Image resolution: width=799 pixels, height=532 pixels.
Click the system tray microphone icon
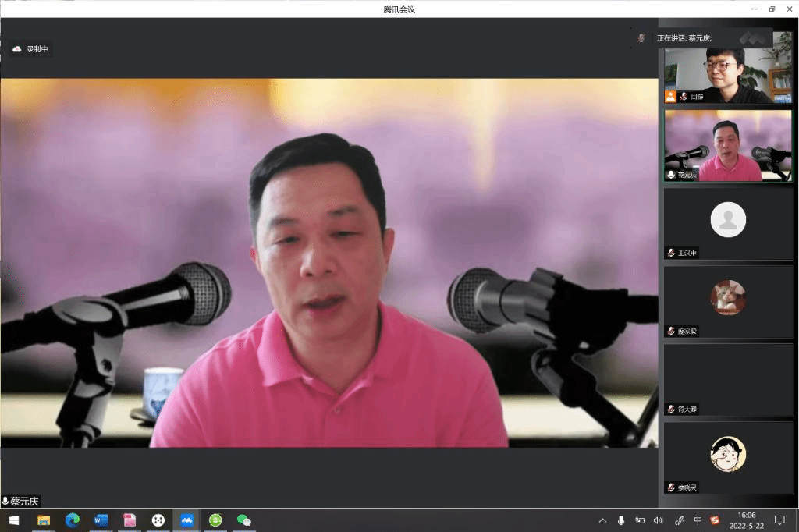621,520
